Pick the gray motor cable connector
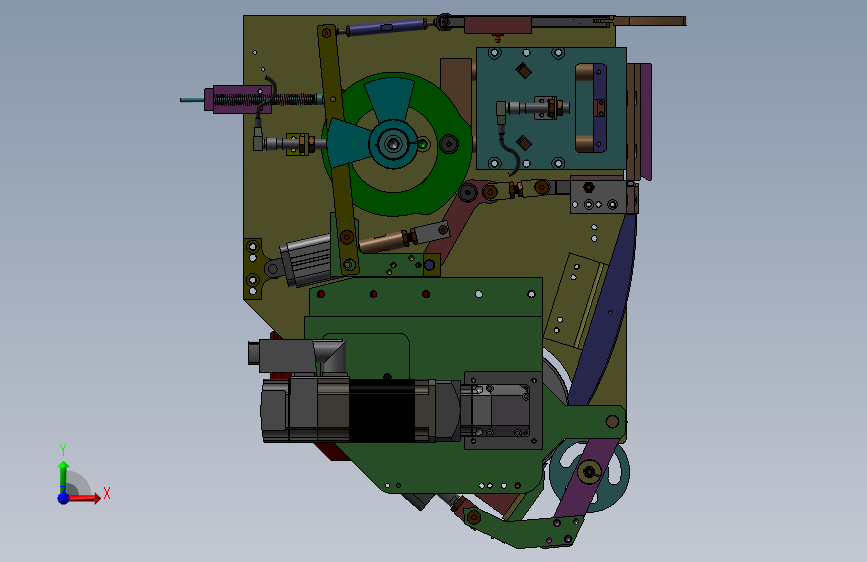The width and height of the screenshot is (867, 562). point(296,355)
